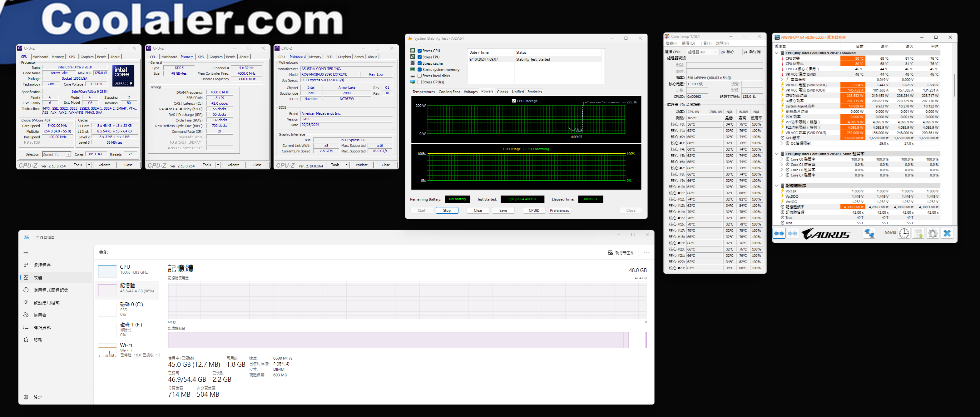Enable Stress GPU(s) checkbox
This screenshot has width=980, height=417.
pyautogui.click(x=420, y=82)
